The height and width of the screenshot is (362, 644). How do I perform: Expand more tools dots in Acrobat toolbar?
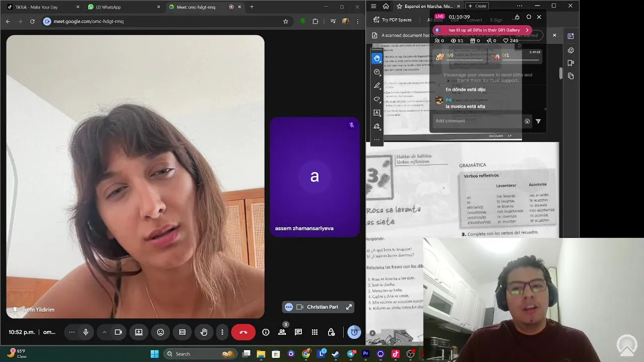(377, 140)
